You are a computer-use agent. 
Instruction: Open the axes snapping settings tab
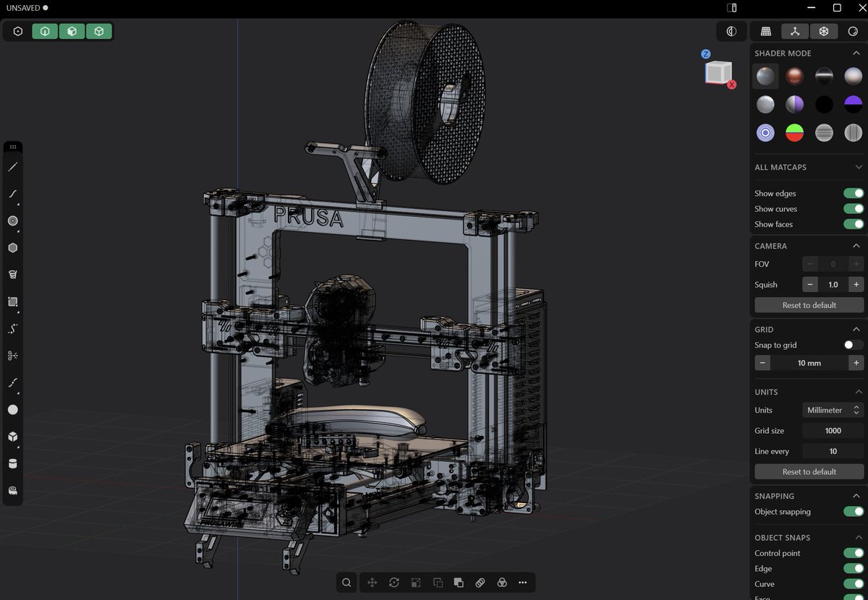click(x=795, y=31)
